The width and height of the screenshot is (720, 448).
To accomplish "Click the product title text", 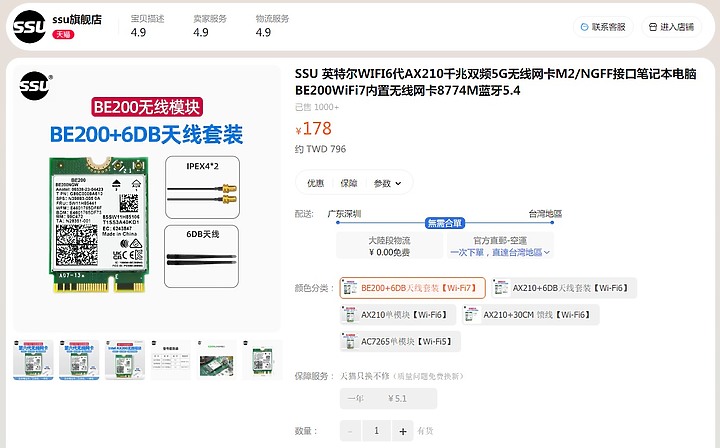I will (495, 82).
